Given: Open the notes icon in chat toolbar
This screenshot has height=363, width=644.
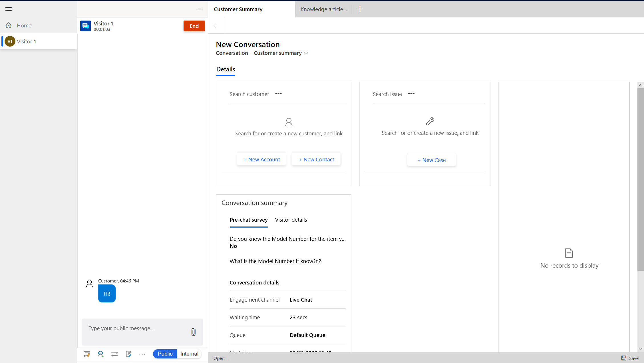Looking at the screenshot, I should pyautogui.click(x=128, y=354).
